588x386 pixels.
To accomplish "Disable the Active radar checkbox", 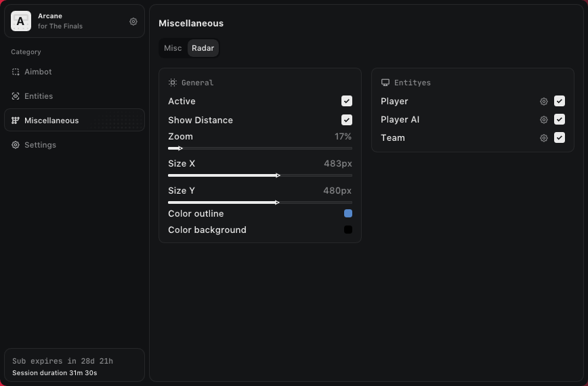I will (x=347, y=101).
